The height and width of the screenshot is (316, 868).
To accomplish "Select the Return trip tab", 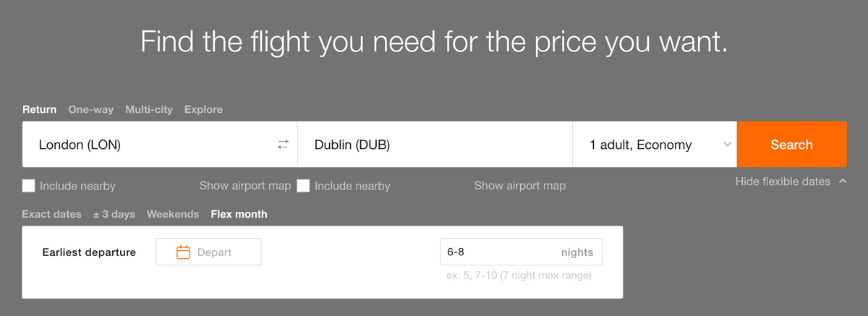I will (39, 110).
